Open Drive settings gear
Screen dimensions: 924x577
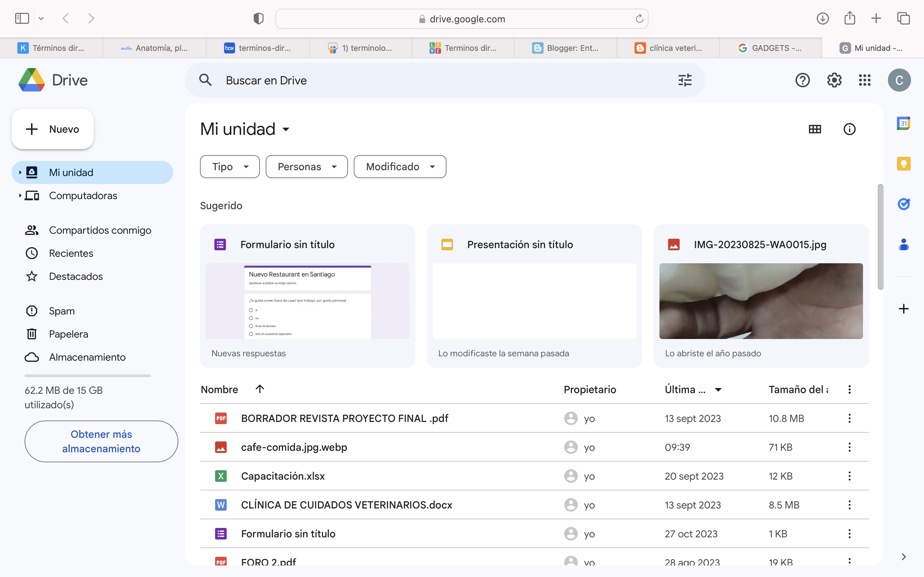834,80
